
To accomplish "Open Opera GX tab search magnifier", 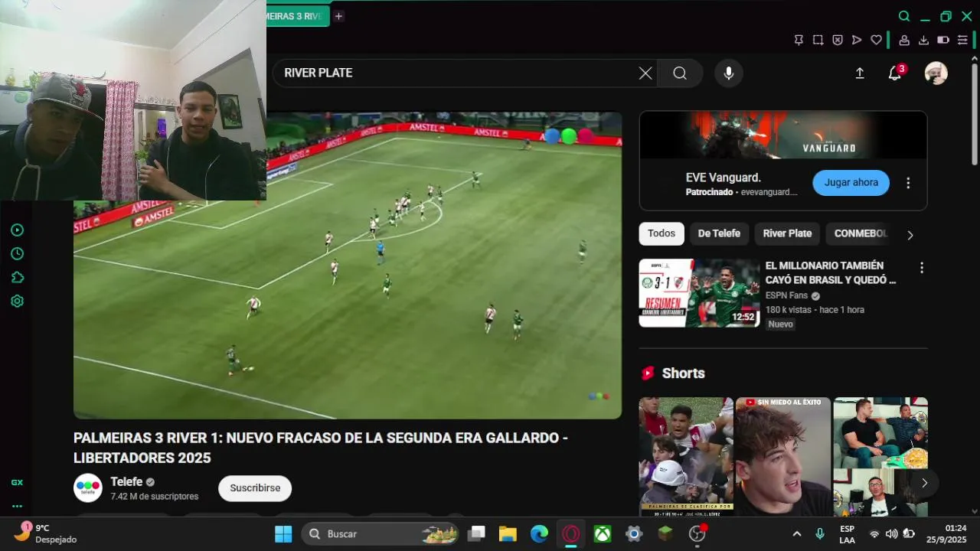I will click(x=904, y=16).
